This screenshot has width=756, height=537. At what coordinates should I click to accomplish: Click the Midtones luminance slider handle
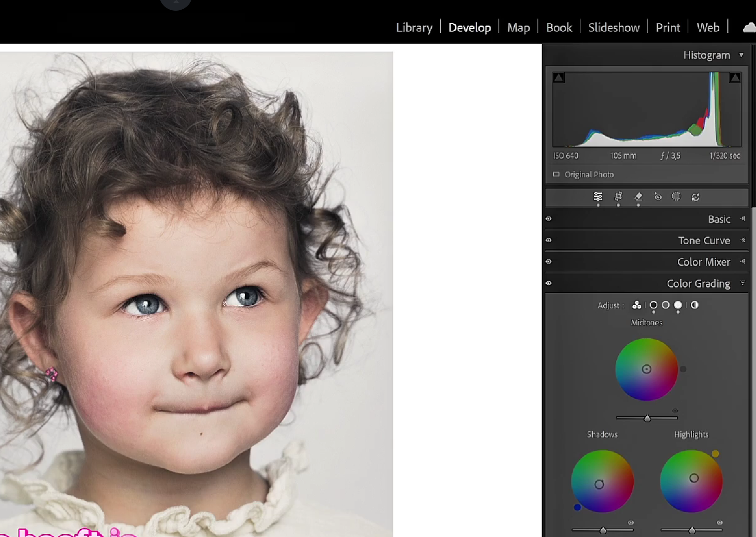click(647, 419)
